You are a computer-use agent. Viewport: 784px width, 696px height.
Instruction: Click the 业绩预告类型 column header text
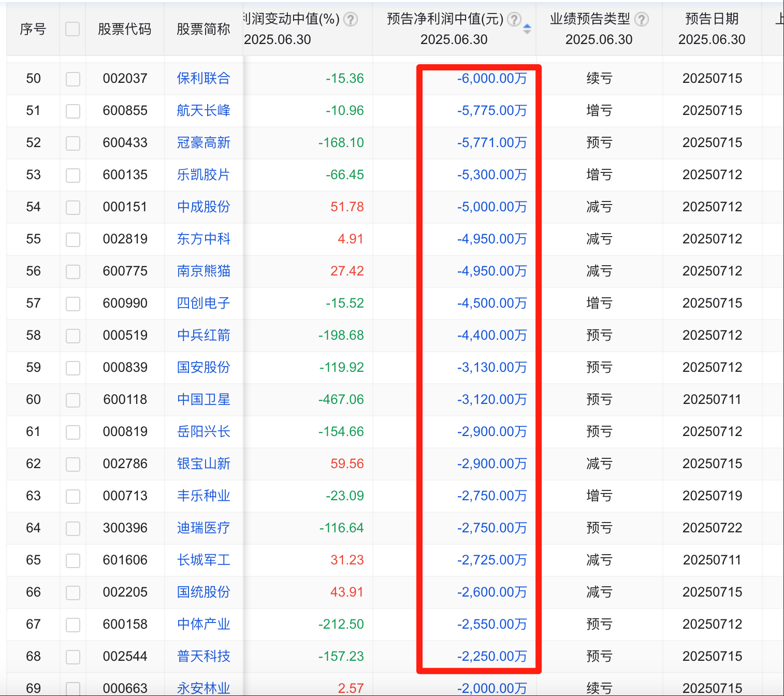point(590,19)
